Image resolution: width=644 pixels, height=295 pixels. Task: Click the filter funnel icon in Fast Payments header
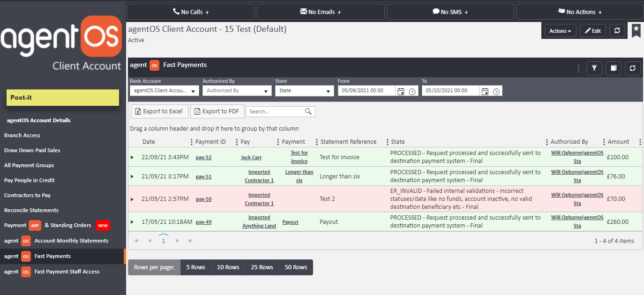pos(594,68)
